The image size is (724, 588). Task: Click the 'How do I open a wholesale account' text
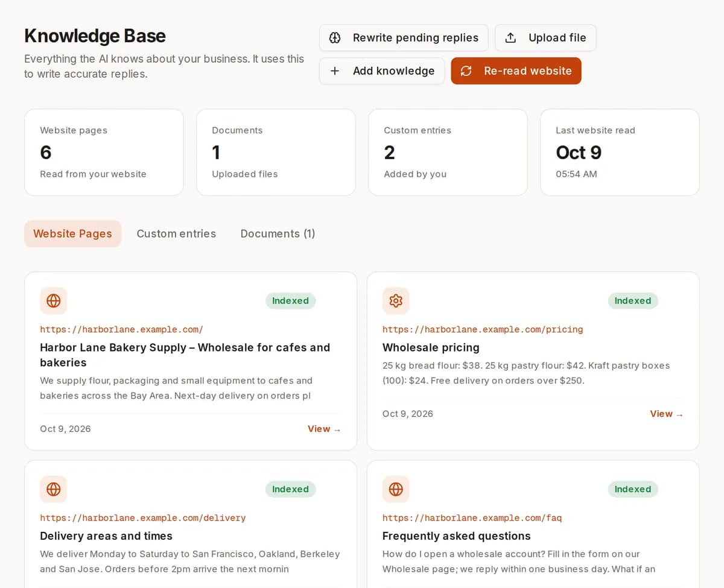pyautogui.click(x=519, y=561)
